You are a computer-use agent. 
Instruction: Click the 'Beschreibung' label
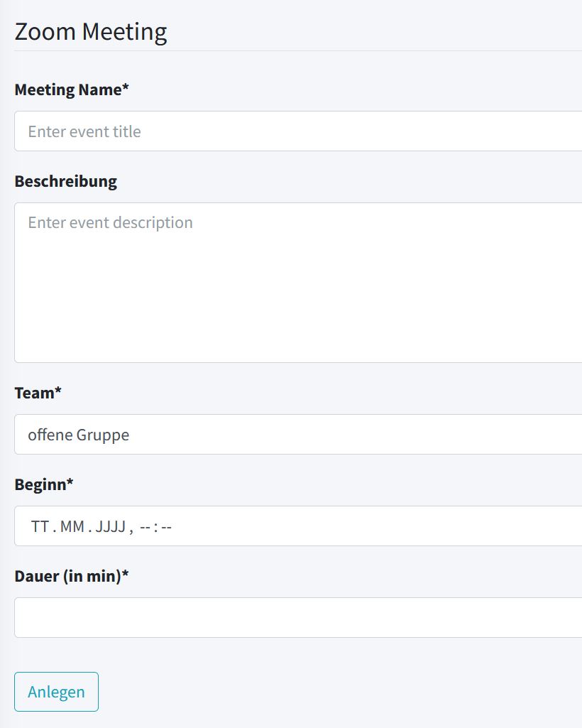65,181
